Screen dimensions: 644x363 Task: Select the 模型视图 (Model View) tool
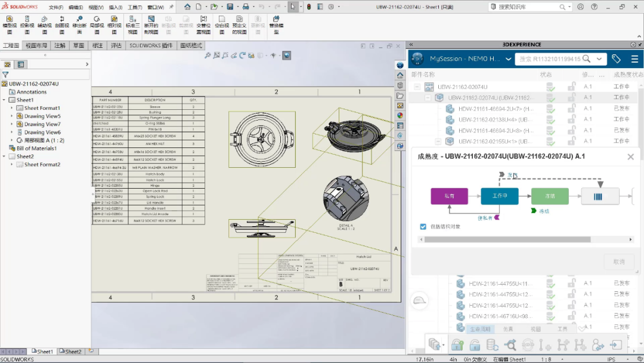point(10,24)
